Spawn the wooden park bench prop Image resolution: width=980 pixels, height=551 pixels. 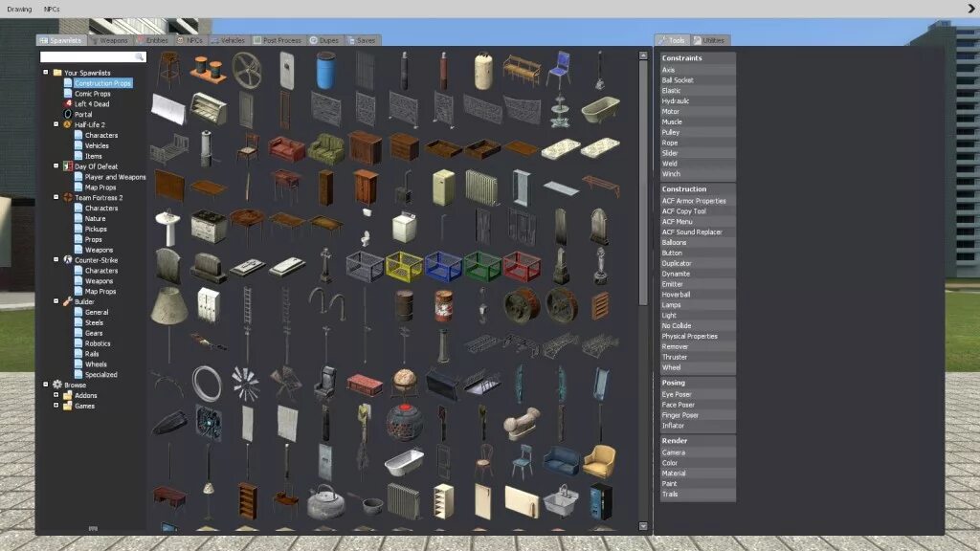coord(522,70)
